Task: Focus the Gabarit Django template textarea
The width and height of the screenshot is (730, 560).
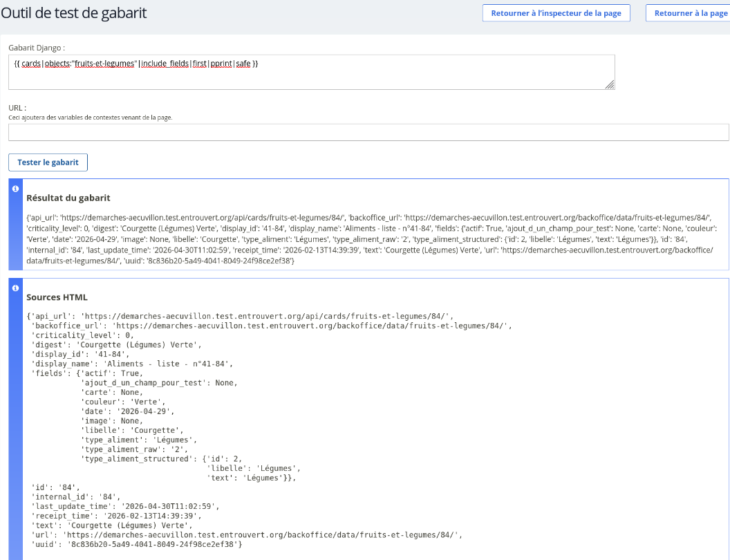Action: pyautogui.click(x=311, y=72)
